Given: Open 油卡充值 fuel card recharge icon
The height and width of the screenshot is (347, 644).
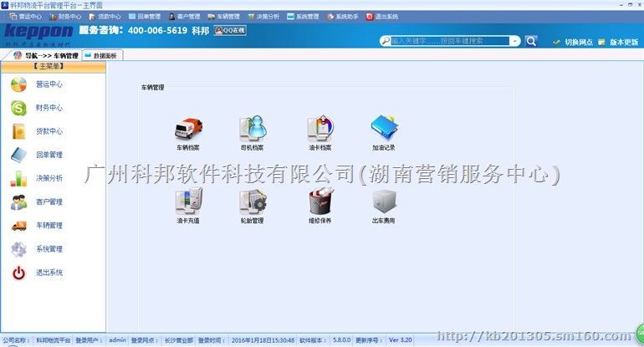Looking at the screenshot, I should [x=187, y=202].
